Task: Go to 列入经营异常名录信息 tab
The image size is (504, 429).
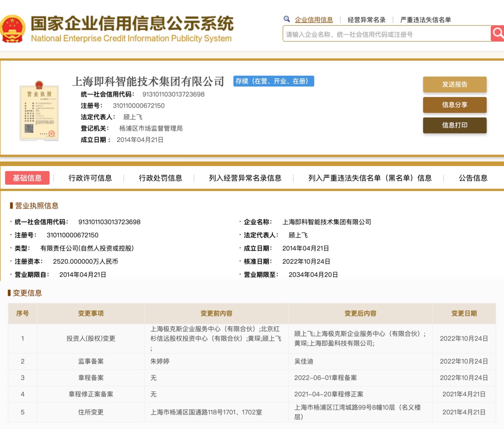Action: point(245,178)
